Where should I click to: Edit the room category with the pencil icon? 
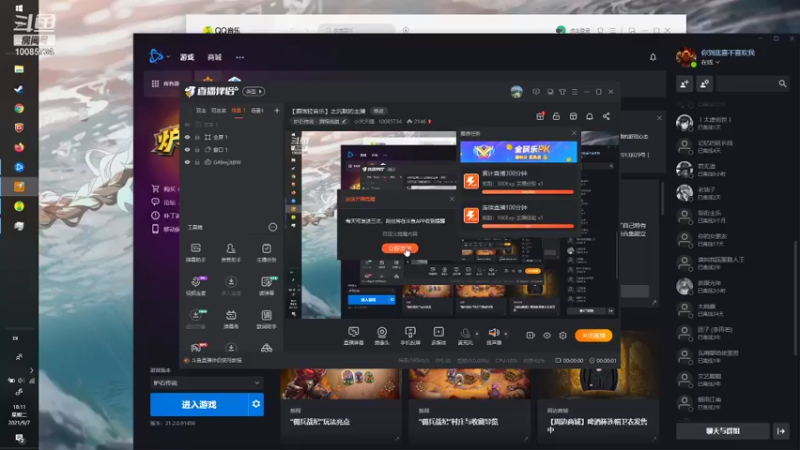tap(344, 121)
